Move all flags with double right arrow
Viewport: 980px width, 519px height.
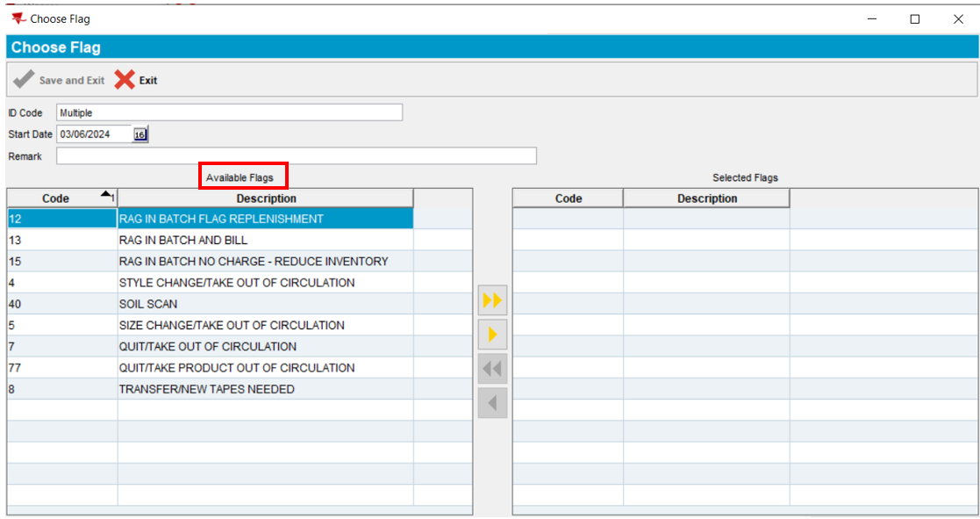point(493,300)
